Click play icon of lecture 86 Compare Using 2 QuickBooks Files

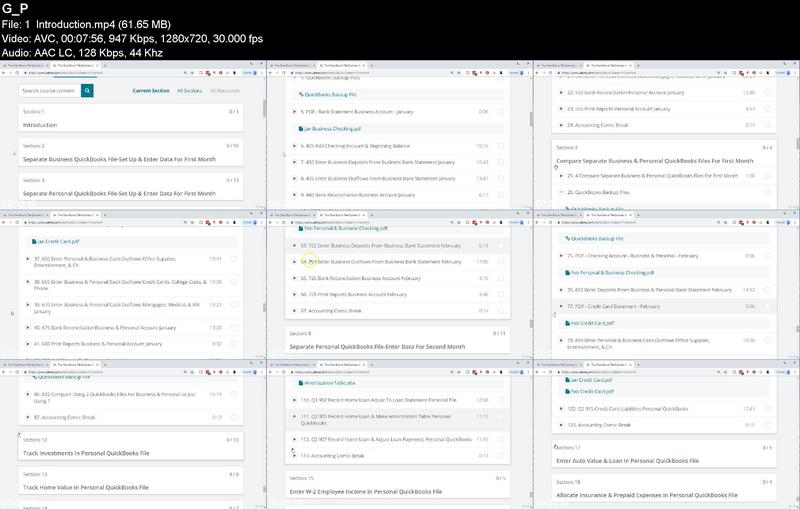[x=28, y=395]
